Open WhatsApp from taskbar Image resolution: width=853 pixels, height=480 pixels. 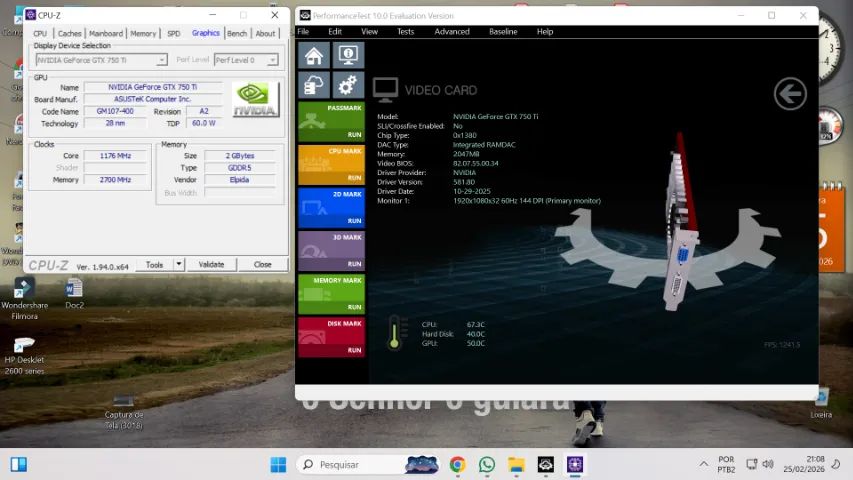tap(487, 465)
